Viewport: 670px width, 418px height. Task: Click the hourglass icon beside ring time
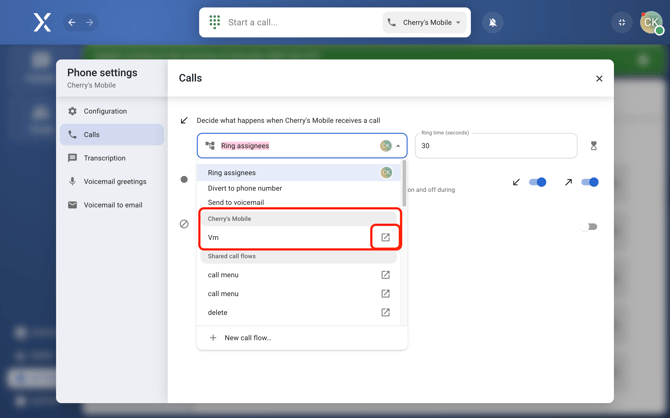pos(593,146)
